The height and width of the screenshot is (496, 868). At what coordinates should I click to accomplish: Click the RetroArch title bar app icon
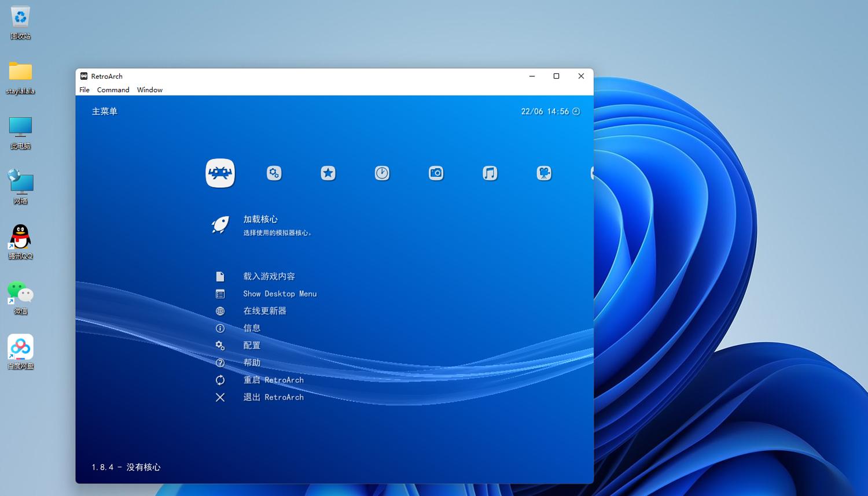84,76
